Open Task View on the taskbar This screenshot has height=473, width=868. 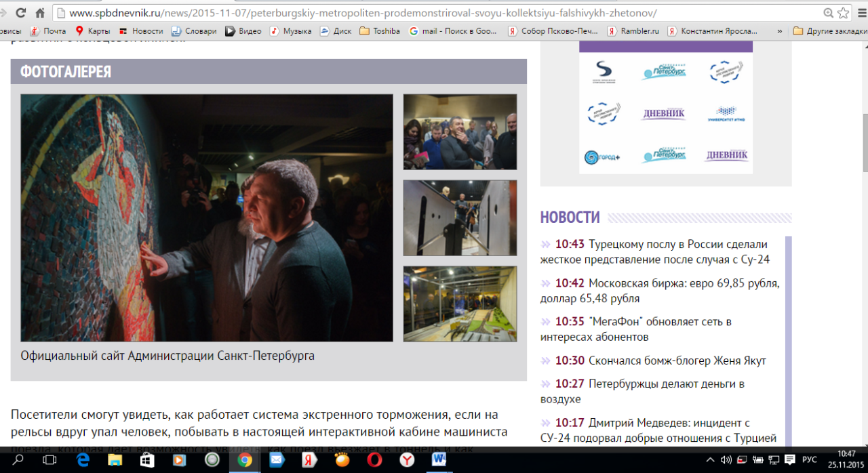(50, 461)
